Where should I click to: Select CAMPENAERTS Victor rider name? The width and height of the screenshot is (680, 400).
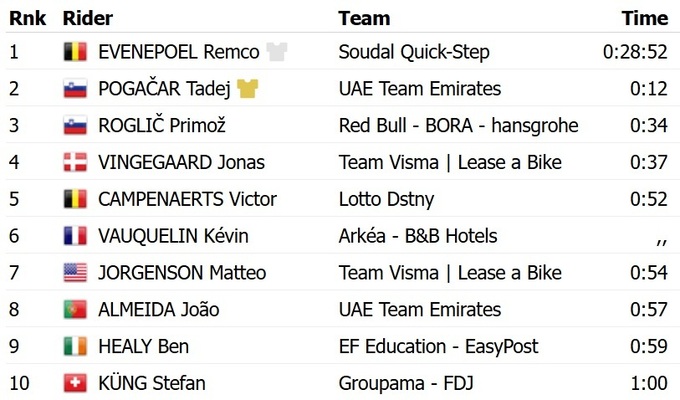click(x=187, y=199)
